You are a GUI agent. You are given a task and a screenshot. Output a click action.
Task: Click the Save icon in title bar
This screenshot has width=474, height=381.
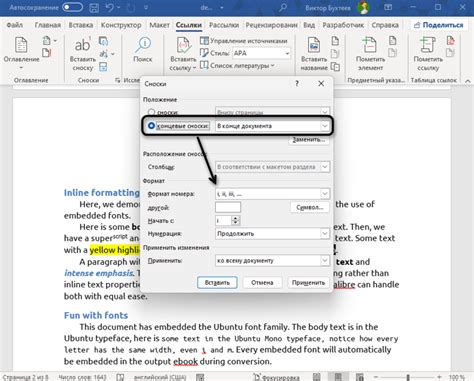[x=94, y=7]
